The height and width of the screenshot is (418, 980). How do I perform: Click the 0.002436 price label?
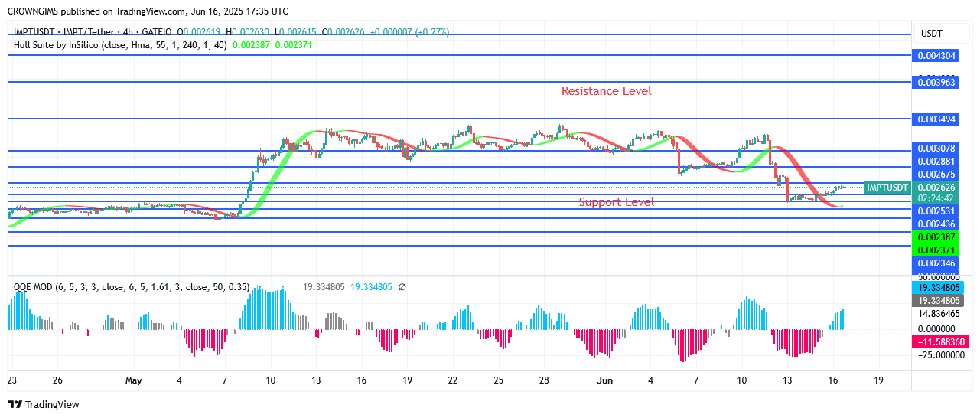pyautogui.click(x=936, y=224)
